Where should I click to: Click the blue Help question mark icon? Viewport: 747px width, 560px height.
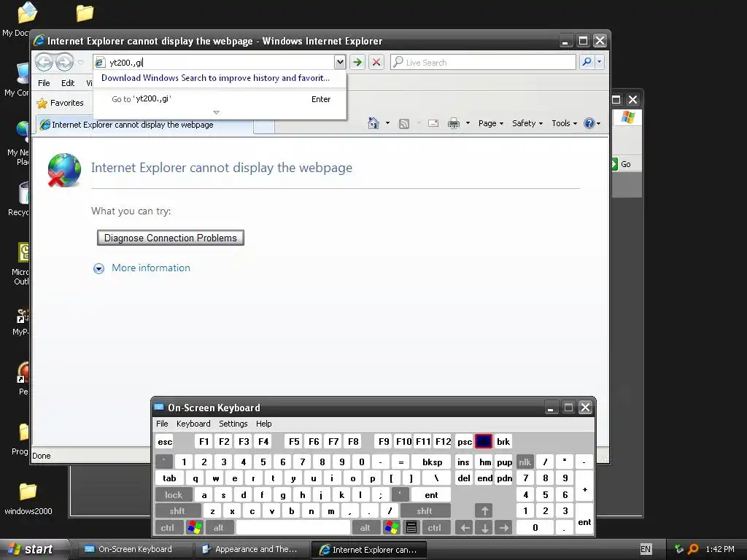pyautogui.click(x=589, y=123)
